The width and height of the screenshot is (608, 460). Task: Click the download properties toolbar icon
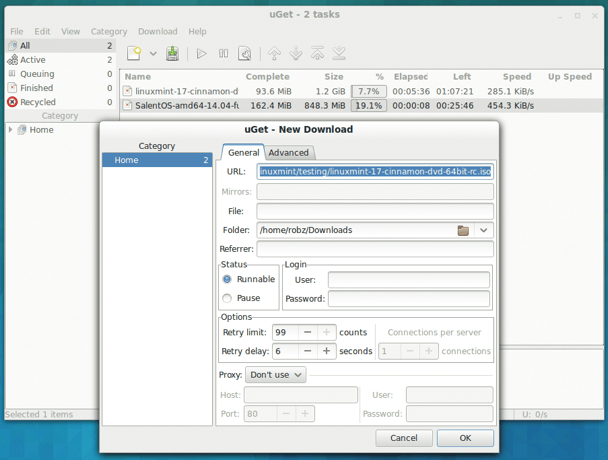(245, 53)
